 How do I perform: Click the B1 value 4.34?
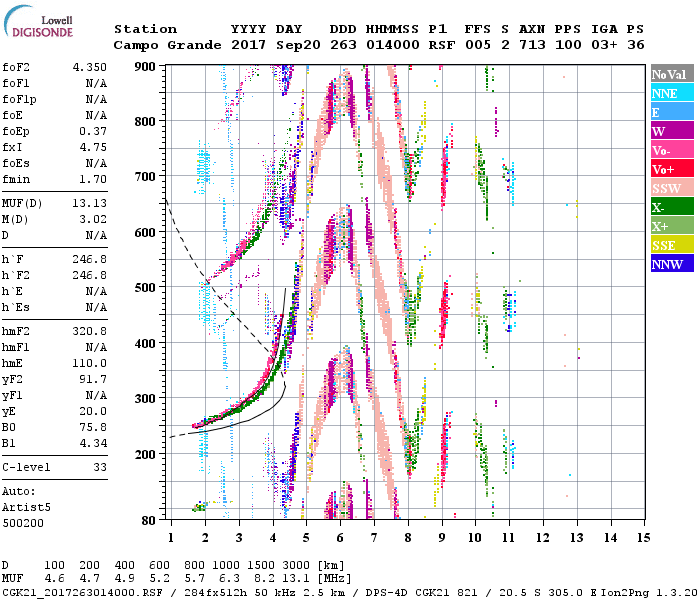[93, 443]
